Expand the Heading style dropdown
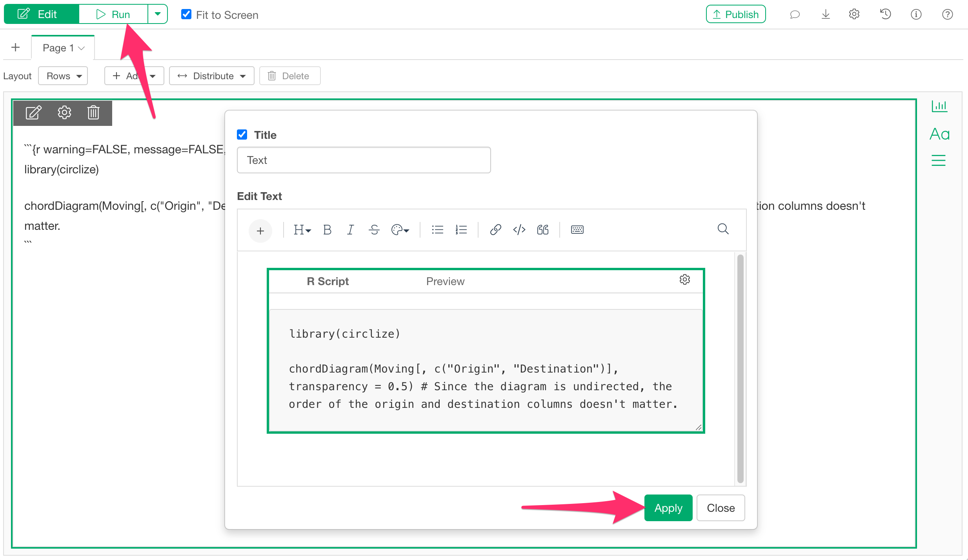Viewport: 968px width, 560px height. pos(302,230)
